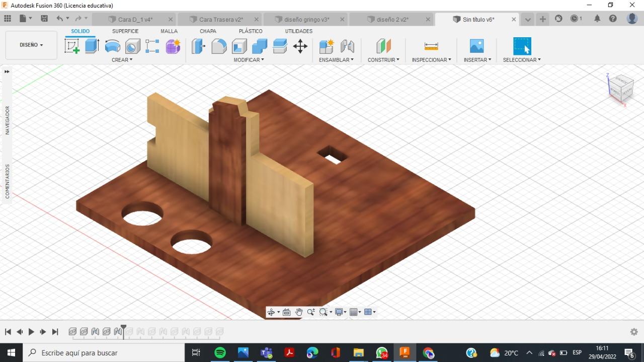Open the COMENTARIOS side panel

(7, 181)
